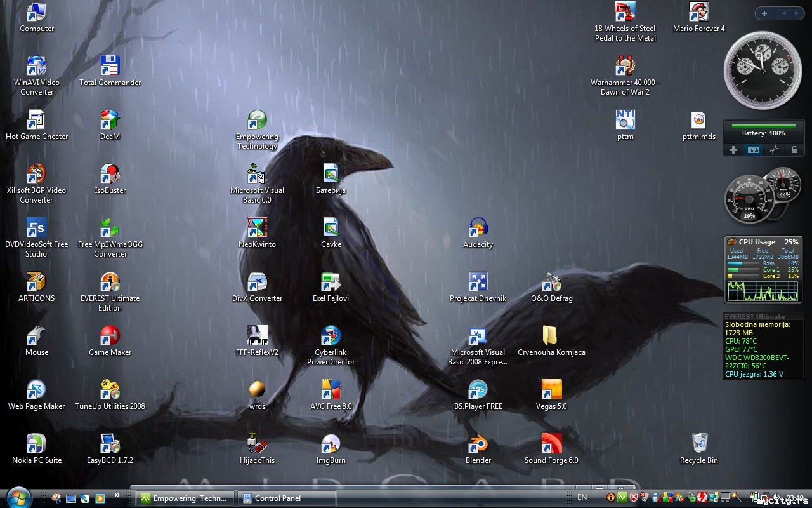Expand the Quick Launch overflow chevron
812x508 pixels.
117,495
